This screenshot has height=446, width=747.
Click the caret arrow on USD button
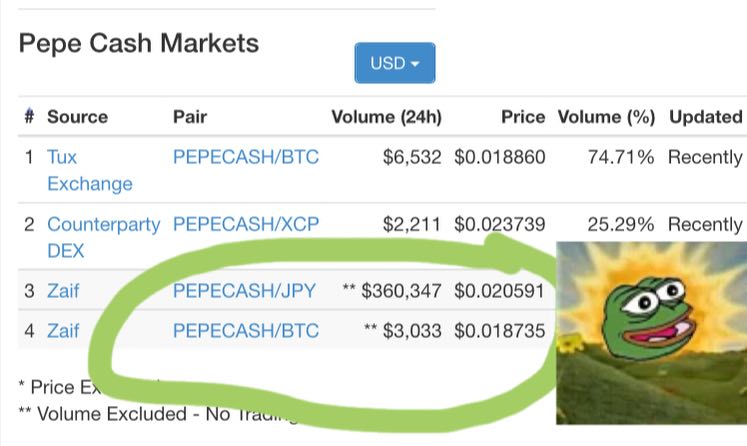coord(415,64)
